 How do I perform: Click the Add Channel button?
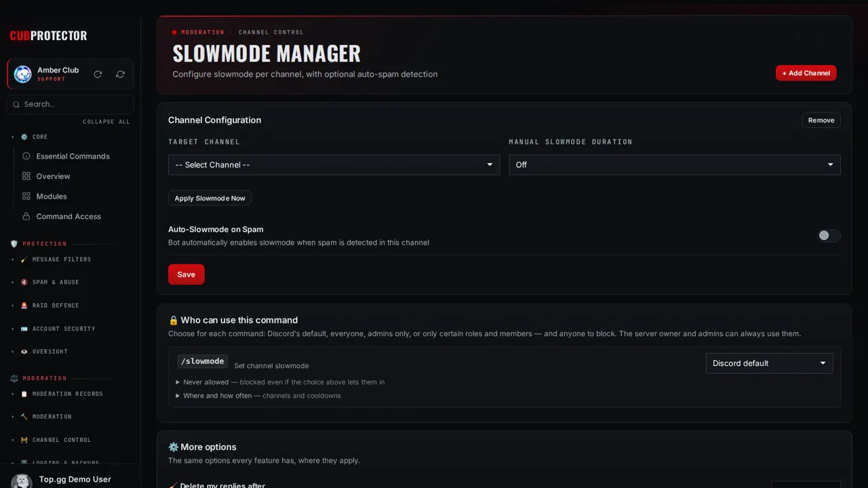coord(806,73)
